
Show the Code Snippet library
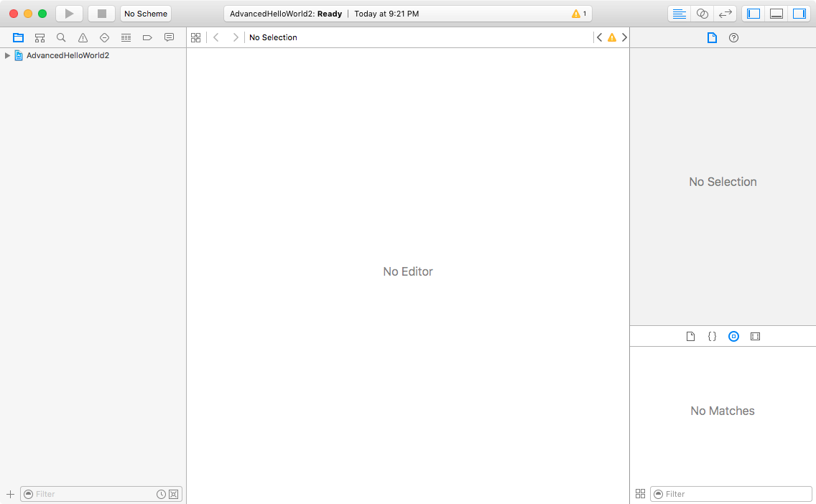(712, 337)
